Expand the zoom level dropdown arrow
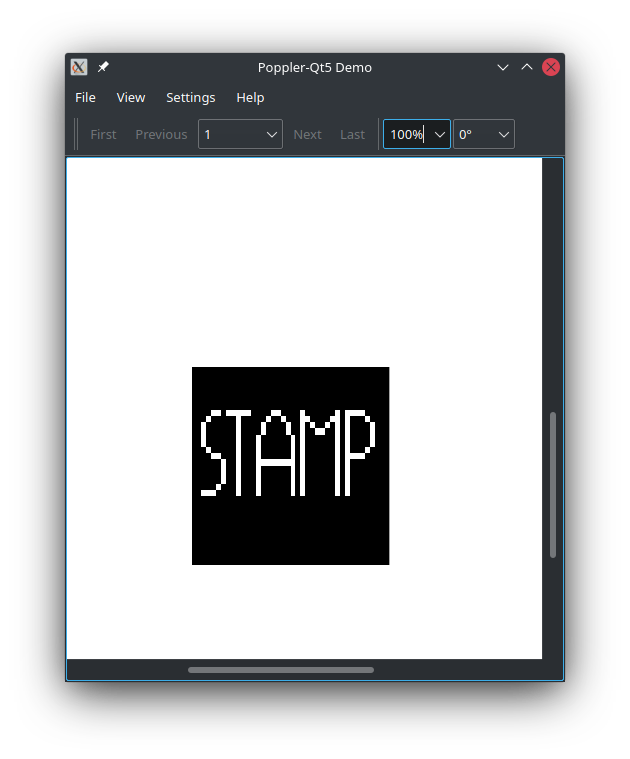 tap(440, 135)
